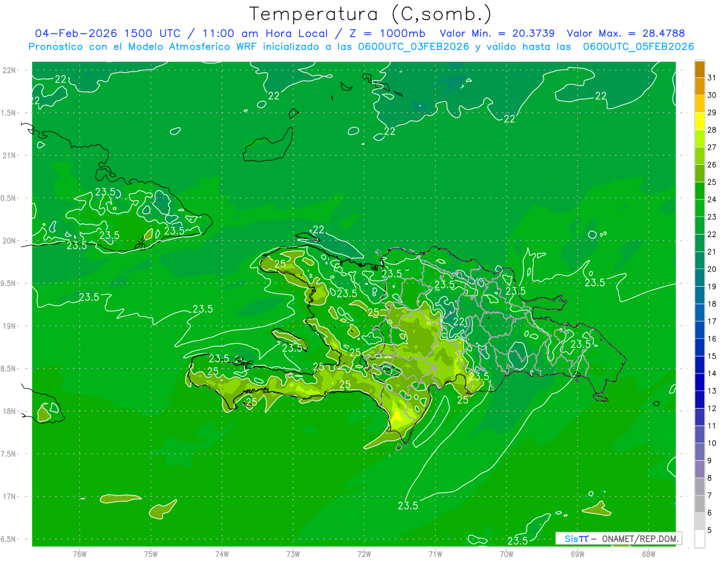This screenshot has height=562, width=728.
Task: Click the brown swatch above color bar label 31
Action: [699, 70]
